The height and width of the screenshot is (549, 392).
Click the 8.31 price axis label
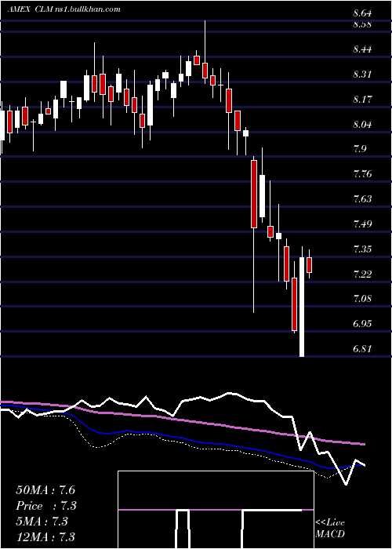(362, 75)
